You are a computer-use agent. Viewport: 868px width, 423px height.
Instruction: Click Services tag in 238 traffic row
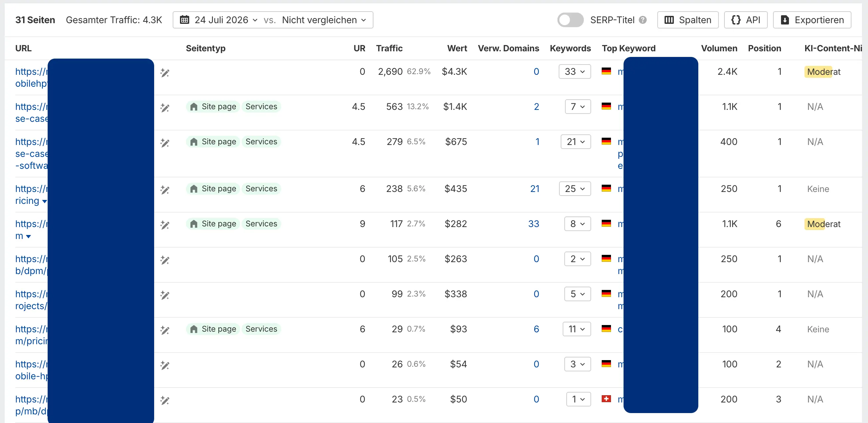[261, 189]
